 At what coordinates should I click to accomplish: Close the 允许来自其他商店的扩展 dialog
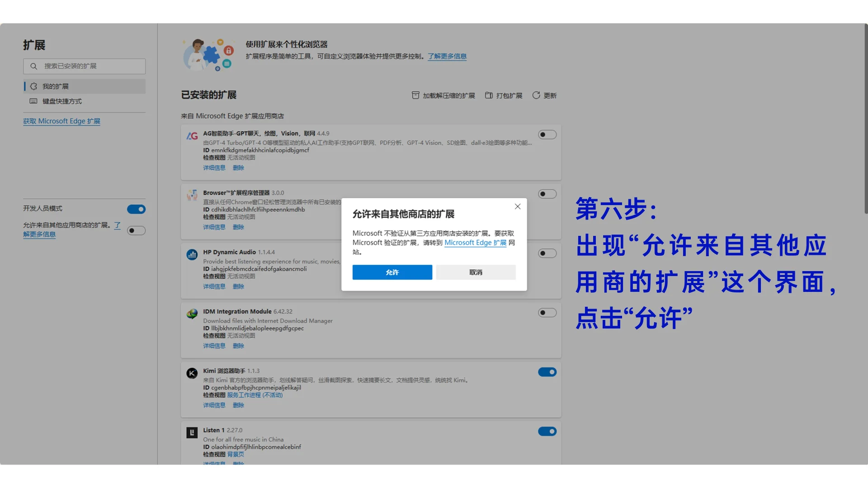pos(518,206)
